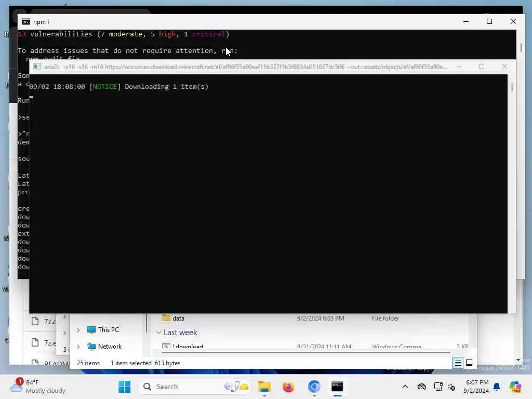This screenshot has height=399, width=532.
Task: Click the aria2c window vertical scrollbar
Action: (x=512, y=87)
